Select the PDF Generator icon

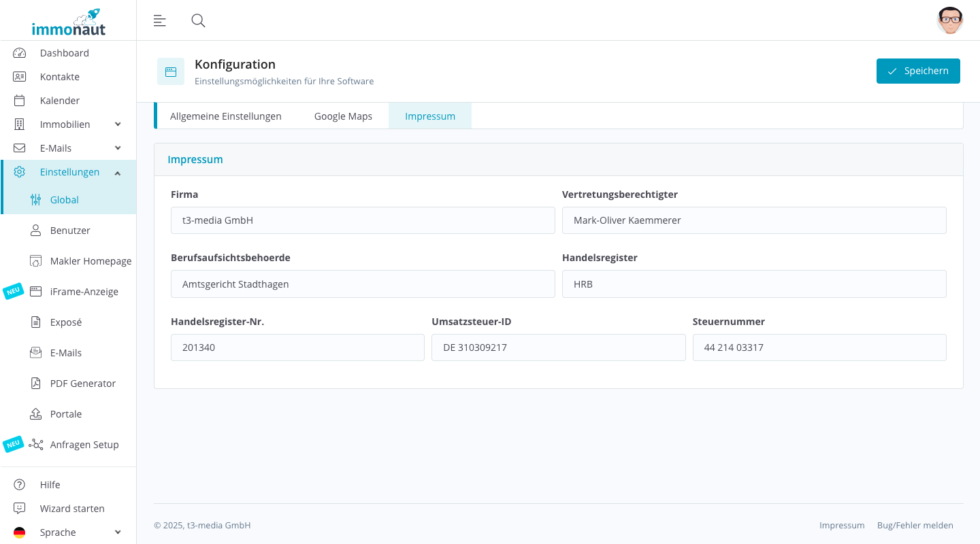click(35, 383)
